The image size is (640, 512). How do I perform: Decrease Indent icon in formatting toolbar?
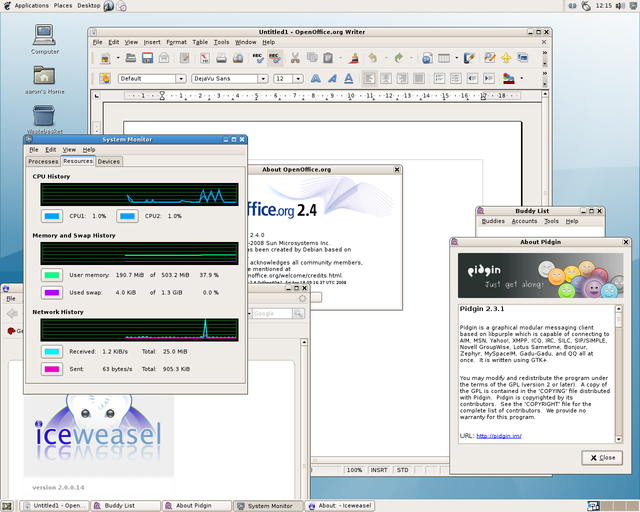tap(472, 78)
